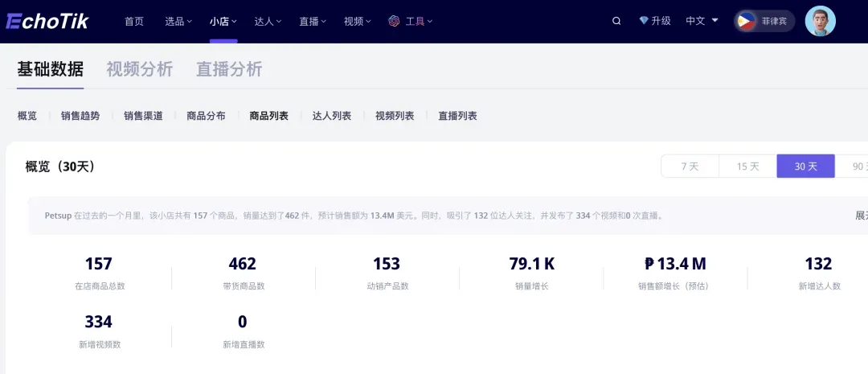868x374 pixels.
Task: Expand the 达人 dropdown menu
Action: click(x=268, y=21)
